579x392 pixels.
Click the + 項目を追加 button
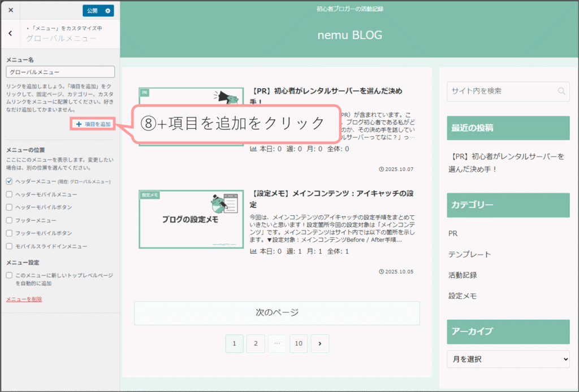(x=93, y=124)
